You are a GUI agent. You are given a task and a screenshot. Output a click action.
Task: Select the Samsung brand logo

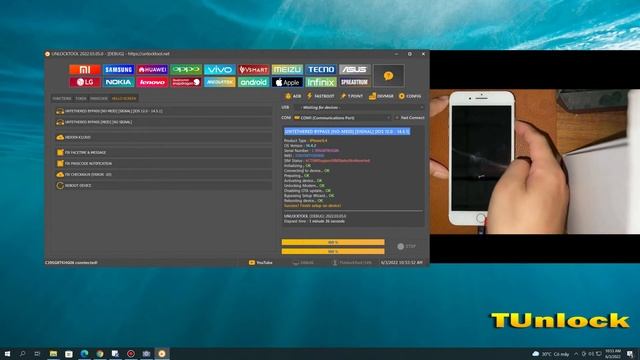pos(118,69)
